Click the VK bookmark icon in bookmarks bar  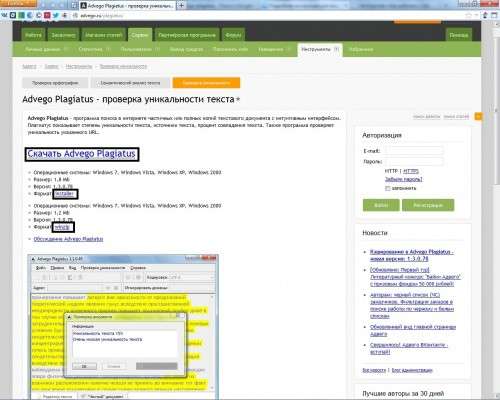tap(5, 15)
